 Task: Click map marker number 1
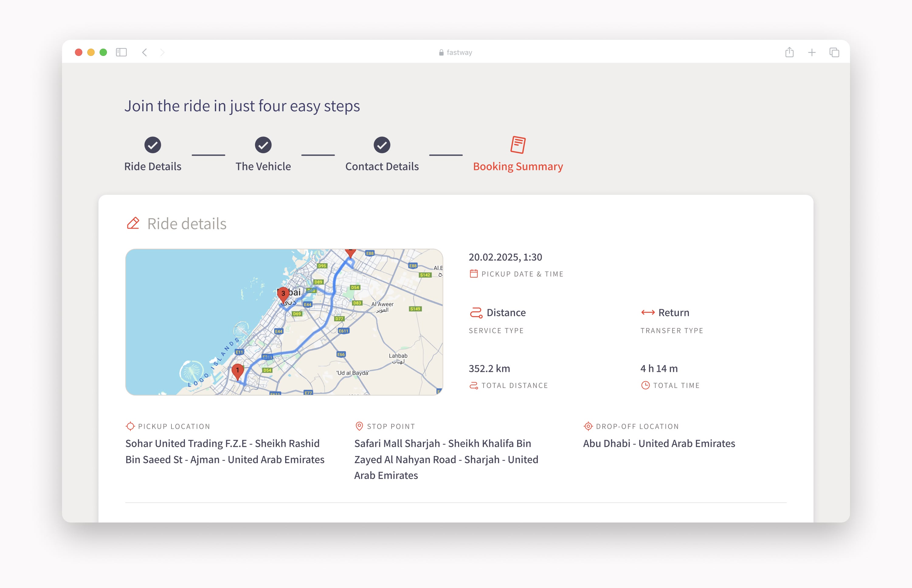(237, 371)
